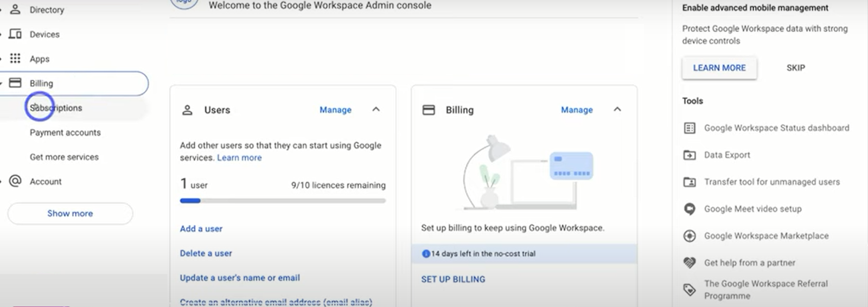Viewport: 868px width, 307px height.
Task: Open Google Meet video setup
Action: [x=752, y=209]
